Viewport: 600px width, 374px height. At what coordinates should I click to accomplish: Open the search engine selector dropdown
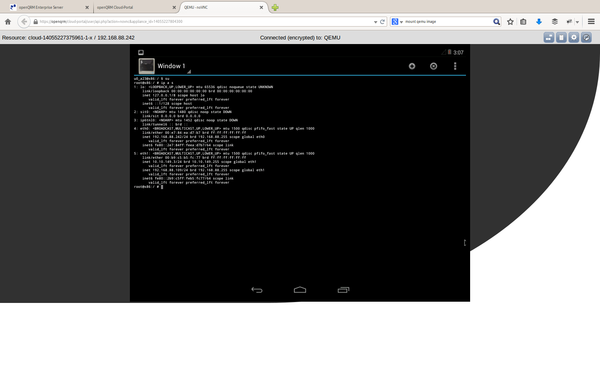(397, 22)
